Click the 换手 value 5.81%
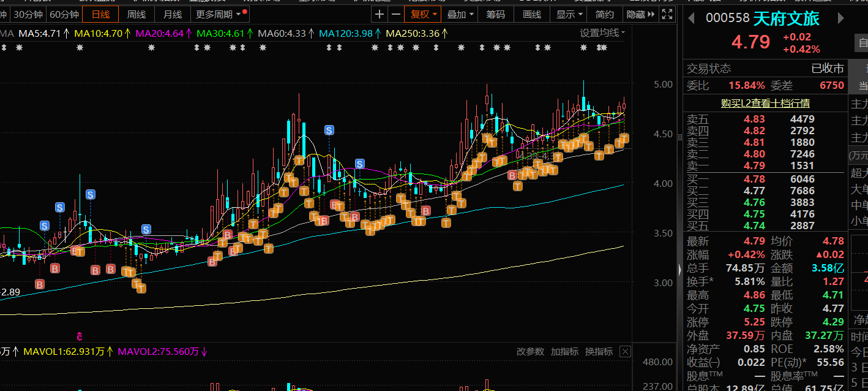This screenshot has height=391, width=868. click(x=749, y=281)
